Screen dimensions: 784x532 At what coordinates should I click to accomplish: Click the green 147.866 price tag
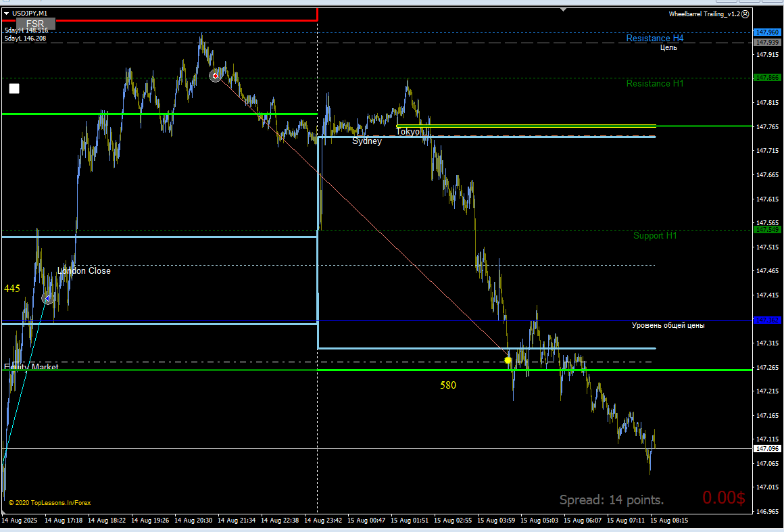pos(767,78)
